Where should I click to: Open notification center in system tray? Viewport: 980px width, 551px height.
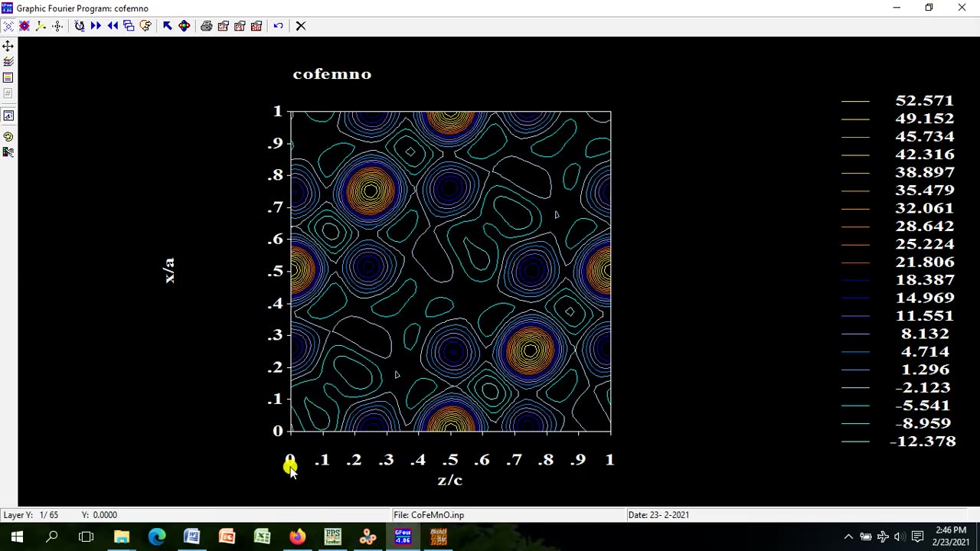pos(917,537)
